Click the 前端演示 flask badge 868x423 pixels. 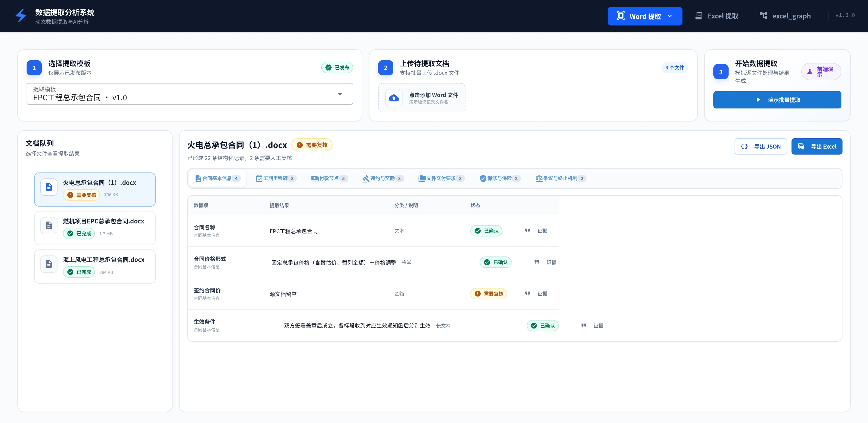821,72
